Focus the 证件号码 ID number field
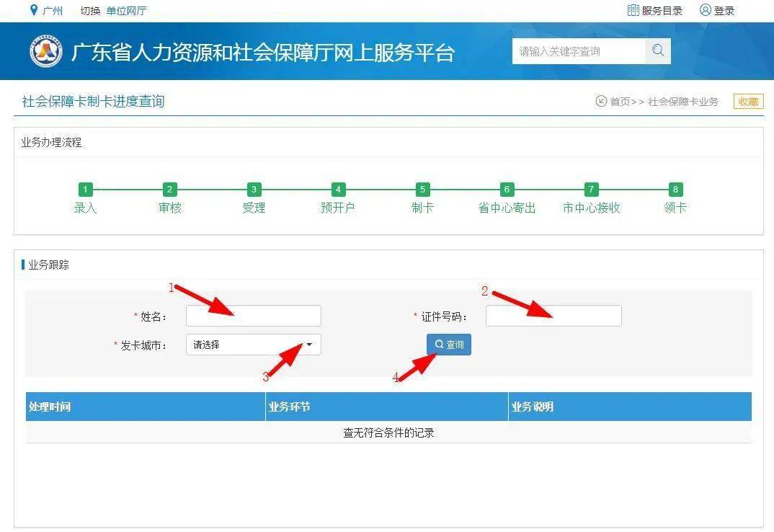The width and height of the screenshot is (774, 532). tap(553, 316)
